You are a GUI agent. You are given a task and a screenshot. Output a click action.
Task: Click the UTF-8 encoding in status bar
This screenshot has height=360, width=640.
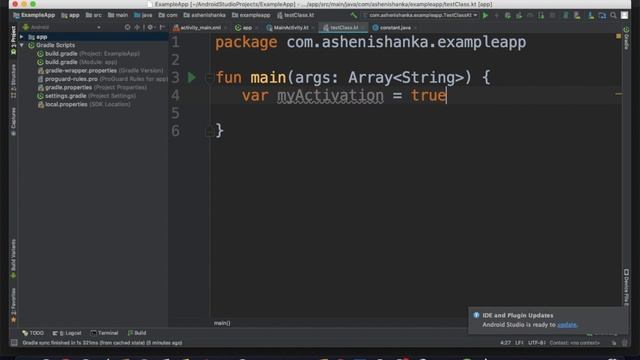pyautogui.click(x=536, y=343)
